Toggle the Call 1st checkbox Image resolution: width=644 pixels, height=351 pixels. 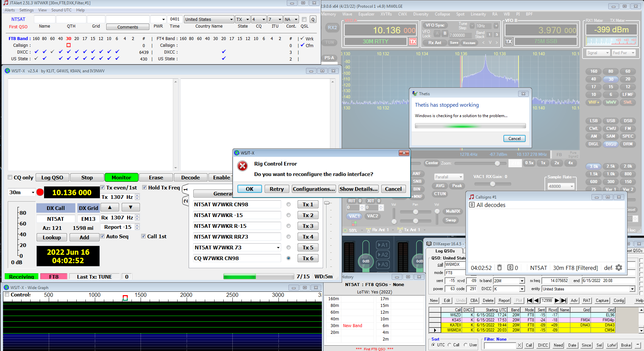(144, 236)
